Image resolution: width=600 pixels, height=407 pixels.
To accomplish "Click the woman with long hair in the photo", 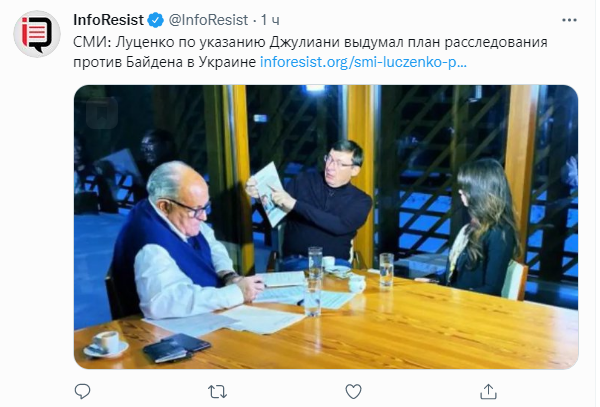I will [484, 228].
